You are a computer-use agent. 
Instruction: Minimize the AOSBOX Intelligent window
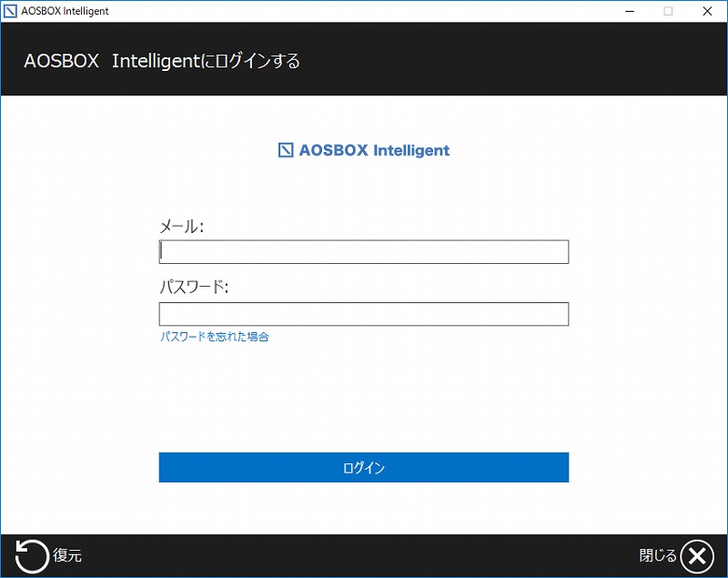click(630, 11)
